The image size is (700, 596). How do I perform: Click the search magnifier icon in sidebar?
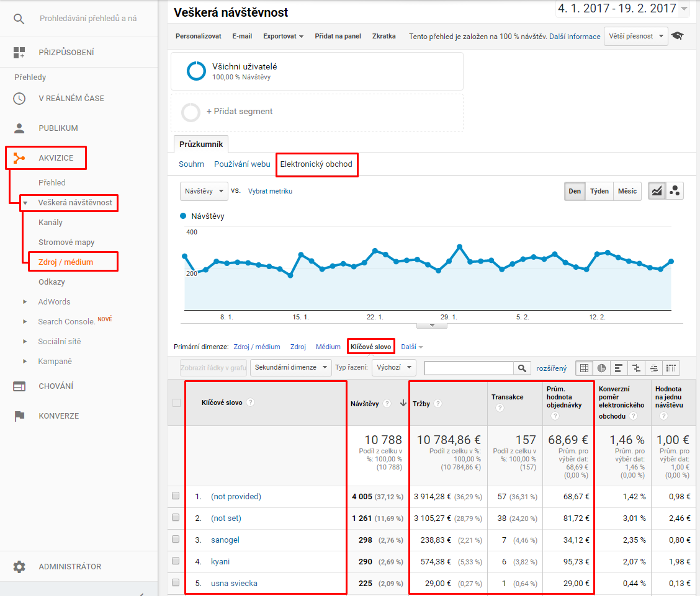19,19
